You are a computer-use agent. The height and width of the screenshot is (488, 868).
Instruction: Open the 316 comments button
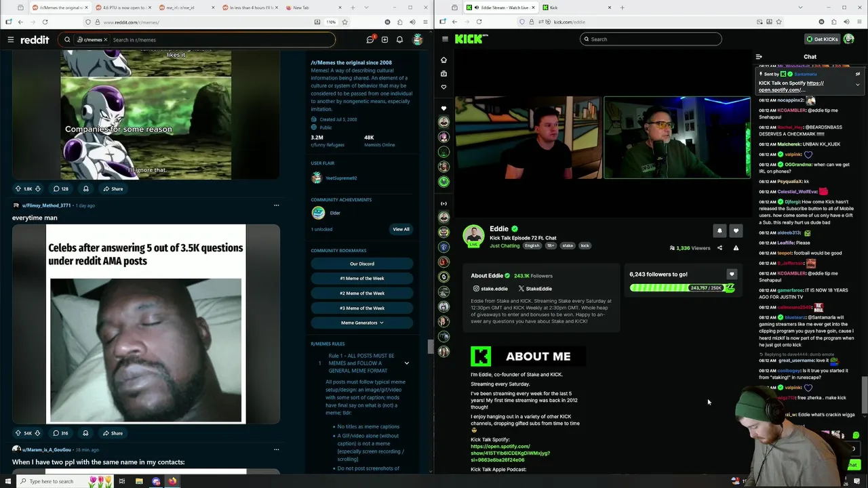[61, 433]
